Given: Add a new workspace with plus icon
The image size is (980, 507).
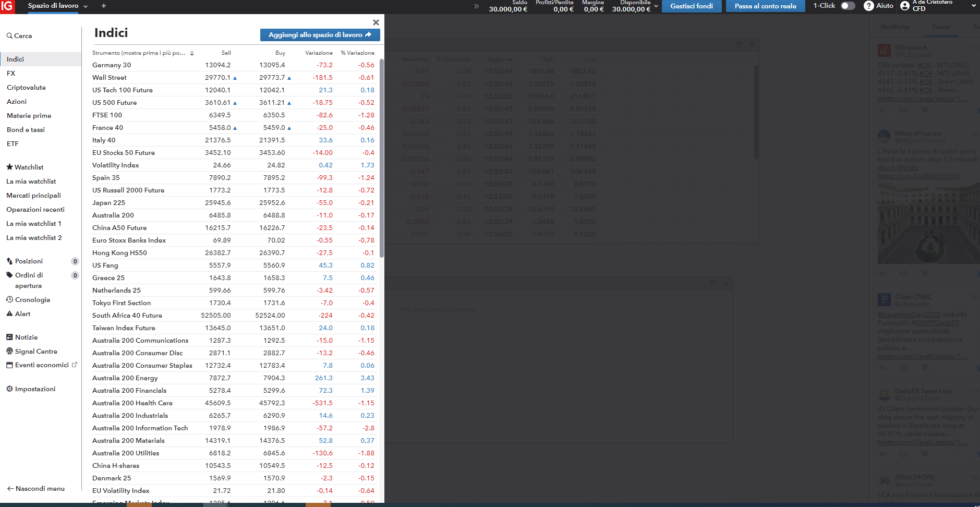Looking at the screenshot, I should click(104, 6).
